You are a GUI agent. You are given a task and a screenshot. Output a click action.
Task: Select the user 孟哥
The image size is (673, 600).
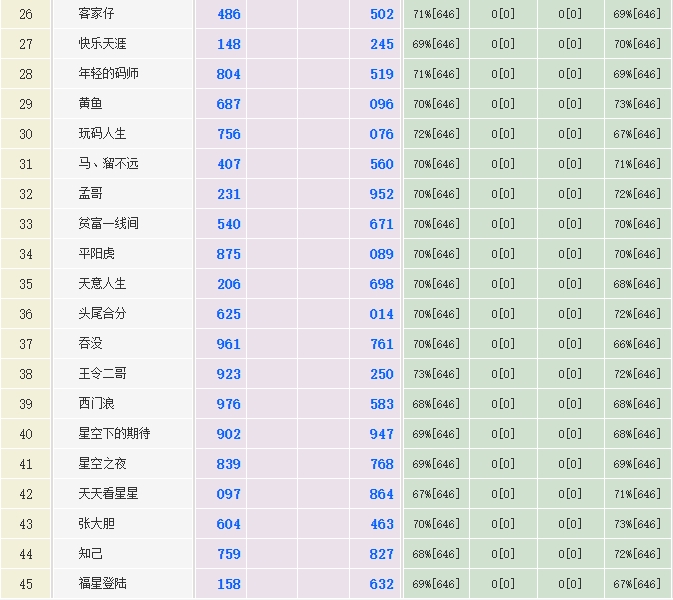pyautogui.click(x=90, y=194)
